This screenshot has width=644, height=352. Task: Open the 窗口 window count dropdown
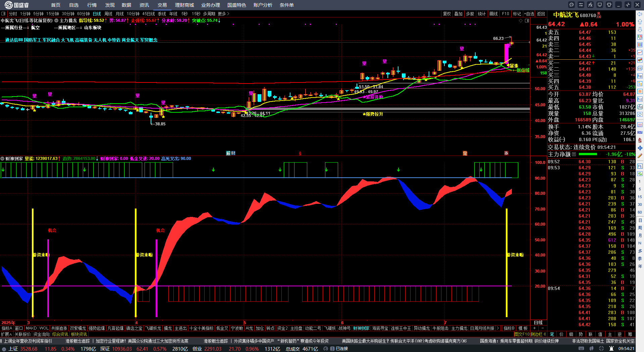(x=19, y=328)
